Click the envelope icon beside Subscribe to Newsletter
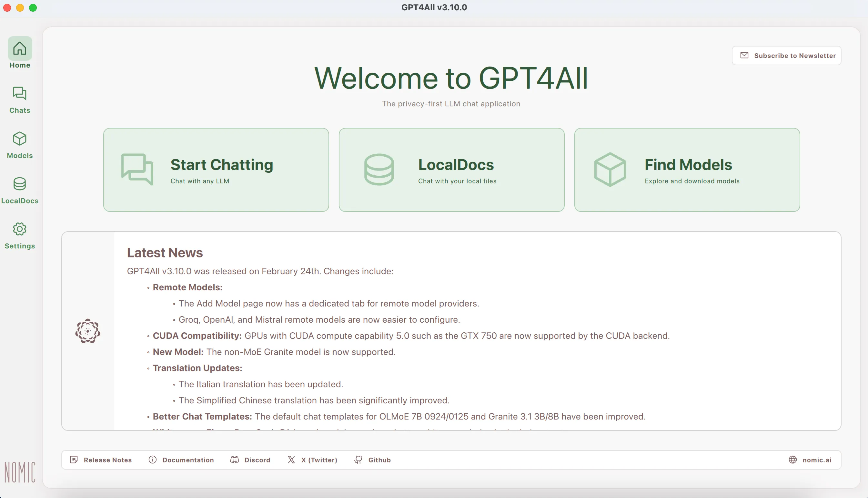This screenshot has width=868, height=498. point(744,56)
